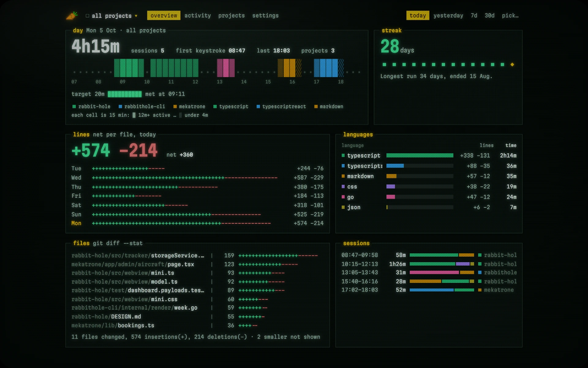Click the rabbit-hole green legend swatch

(x=74, y=106)
